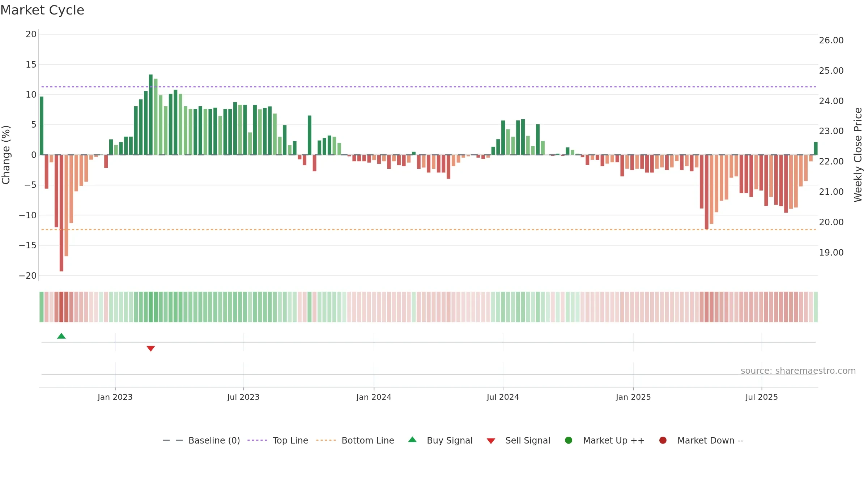Viewport: 868px width, 488px height.
Task: Click the green circle icon in legend
Action: point(569,440)
